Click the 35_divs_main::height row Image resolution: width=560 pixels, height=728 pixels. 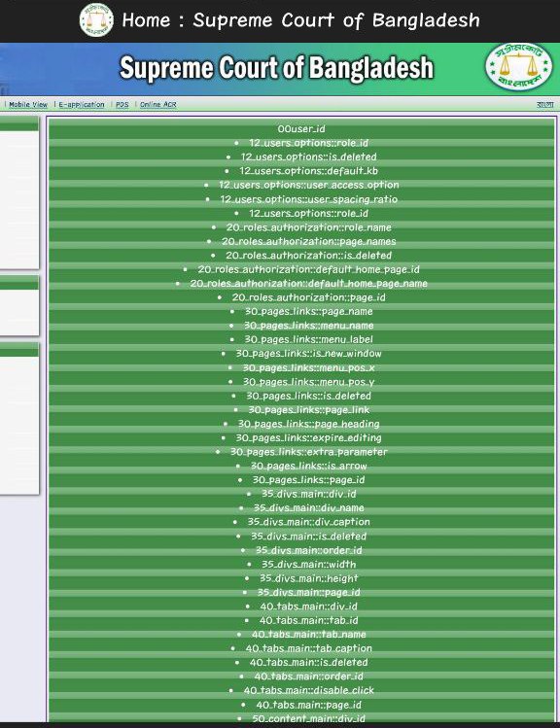[309, 578]
